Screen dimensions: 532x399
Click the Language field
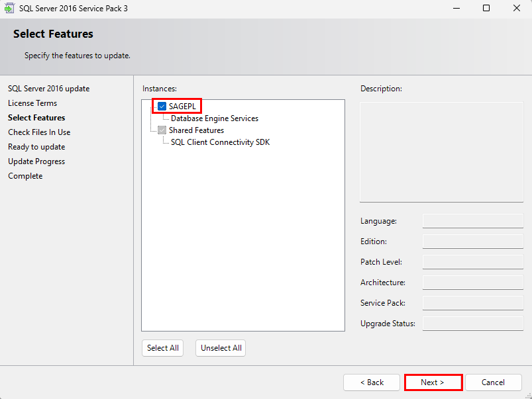(473, 221)
